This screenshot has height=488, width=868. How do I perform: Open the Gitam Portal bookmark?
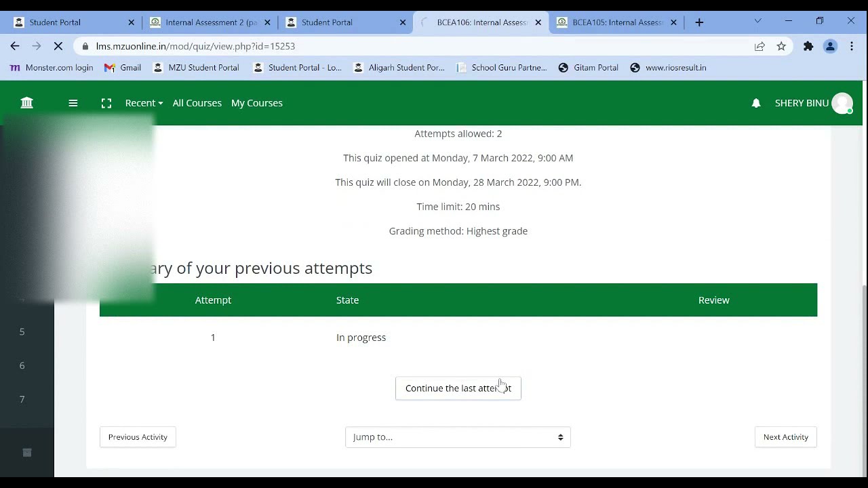[x=588, y=68]
